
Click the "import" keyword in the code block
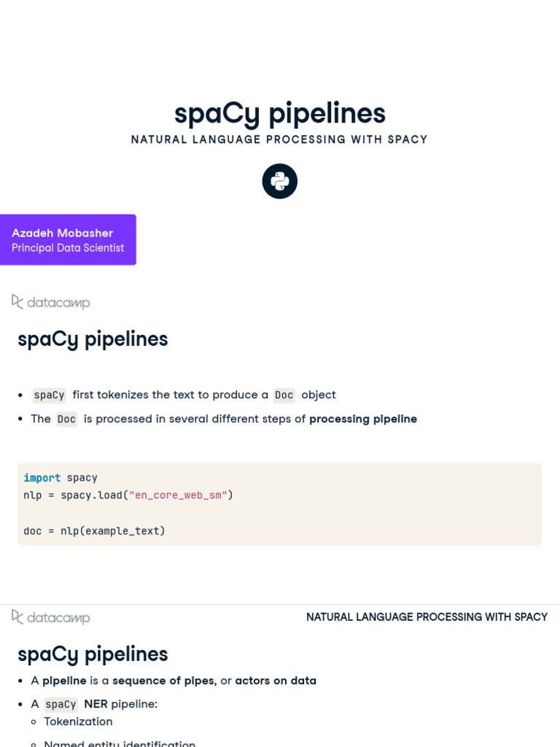42,478
